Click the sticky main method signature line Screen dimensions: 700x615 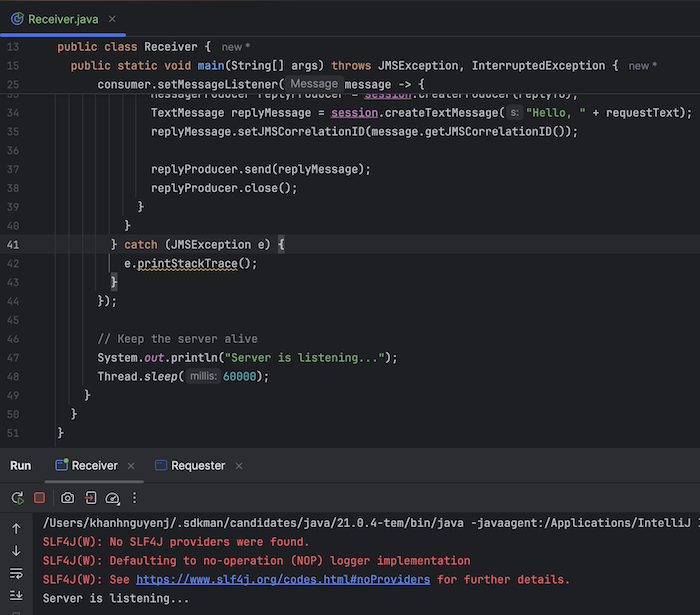tap(344, 66)
